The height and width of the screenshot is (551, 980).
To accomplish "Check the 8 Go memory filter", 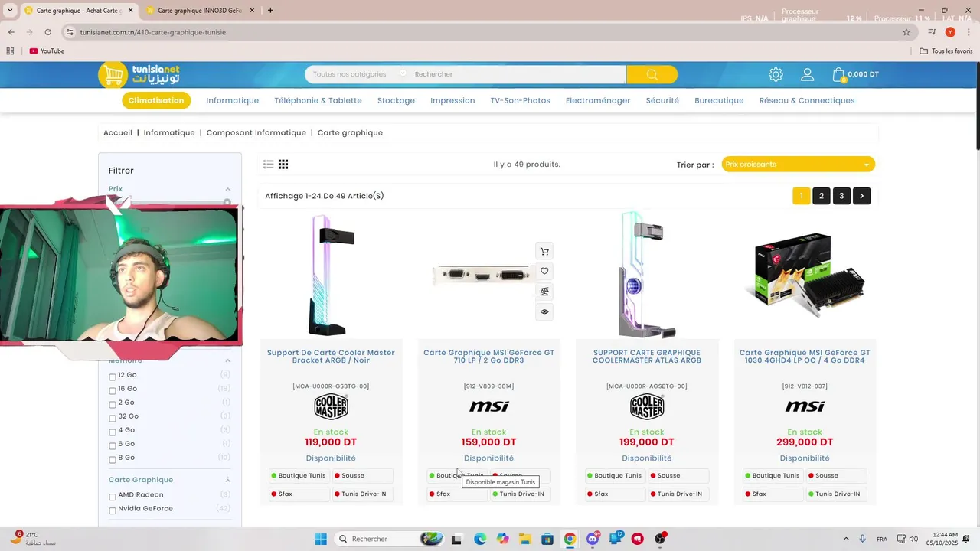I will click(x=113, y=459).
